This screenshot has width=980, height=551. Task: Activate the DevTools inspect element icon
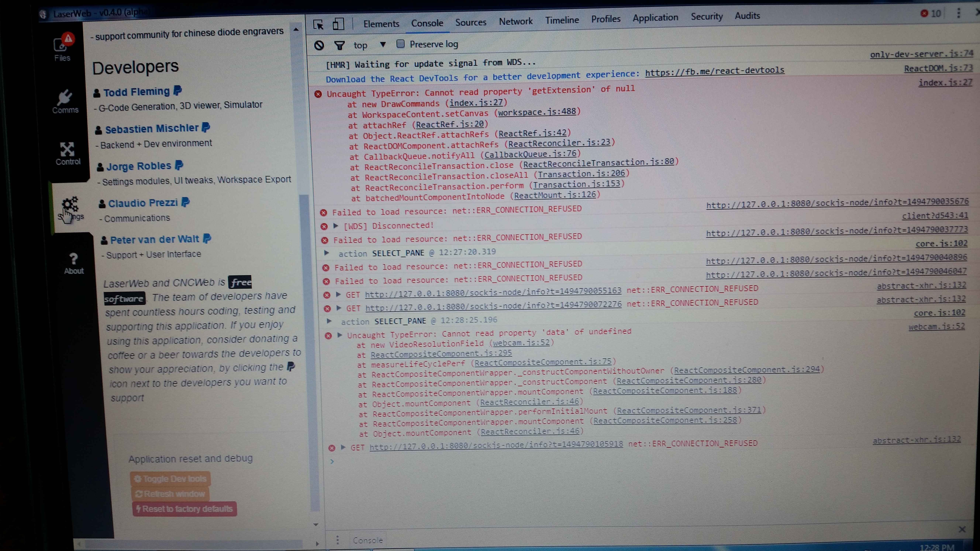tap(318, 25)
